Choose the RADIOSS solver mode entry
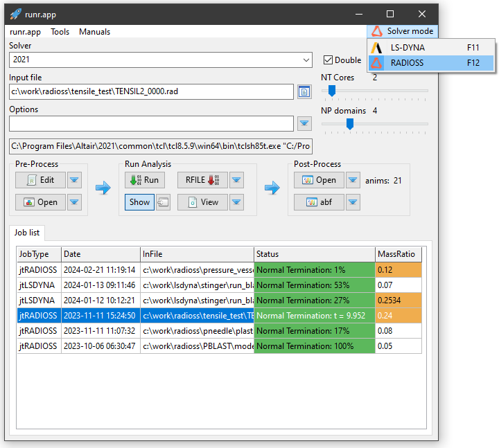The height and width of the screenshot is (448, 499). tap(431, 62)
